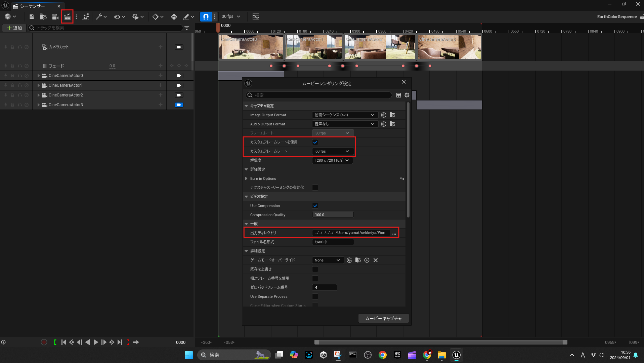Click the ムービーキャプチャ button
644x363 pixels.
383,318
